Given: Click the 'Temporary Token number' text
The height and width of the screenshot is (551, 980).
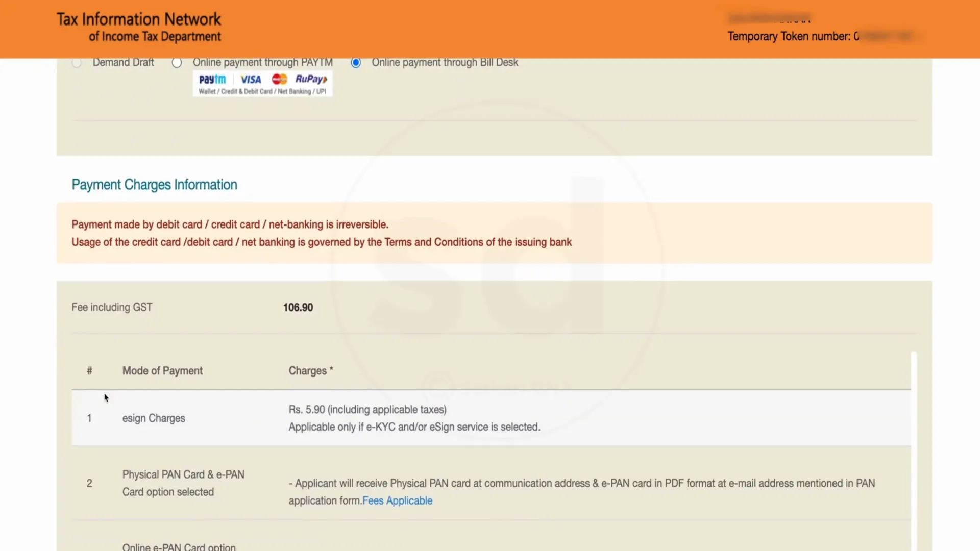Looking at the screenshot, I should [x=793, y=36].
